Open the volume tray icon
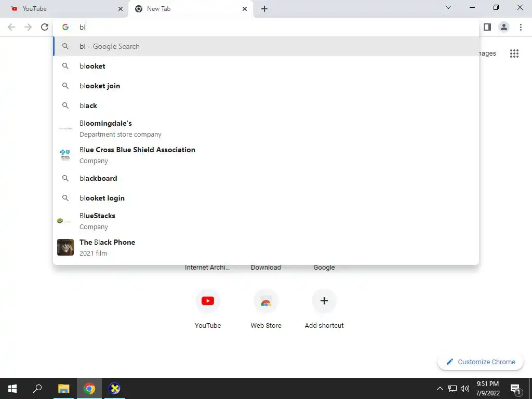Viewport: 532px width, 399px height. (465, 389)
